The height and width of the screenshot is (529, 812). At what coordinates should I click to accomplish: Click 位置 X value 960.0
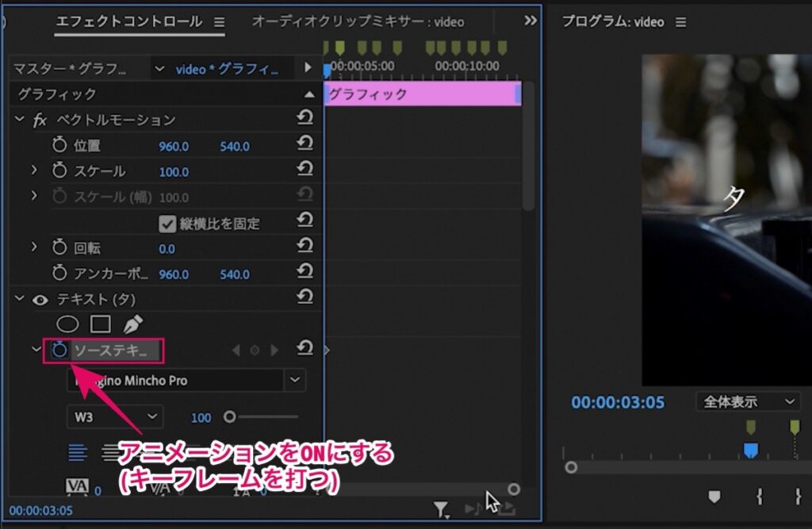click(174, 147)
